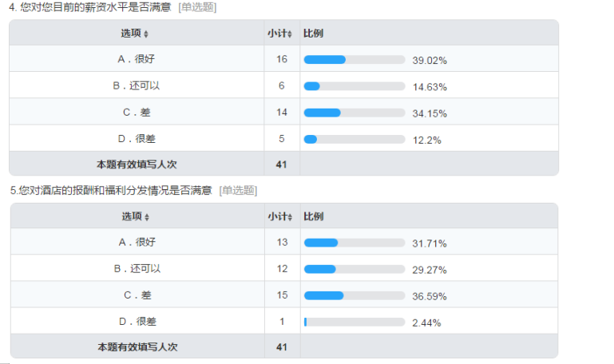Click the 比例 column header in question 5

point(314,216)
